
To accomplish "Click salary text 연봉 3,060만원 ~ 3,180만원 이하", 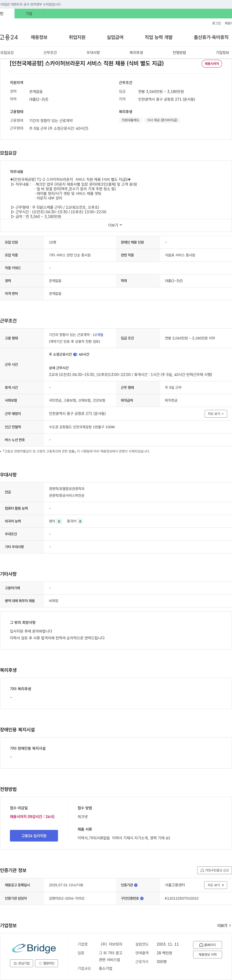I will [190, 338].
